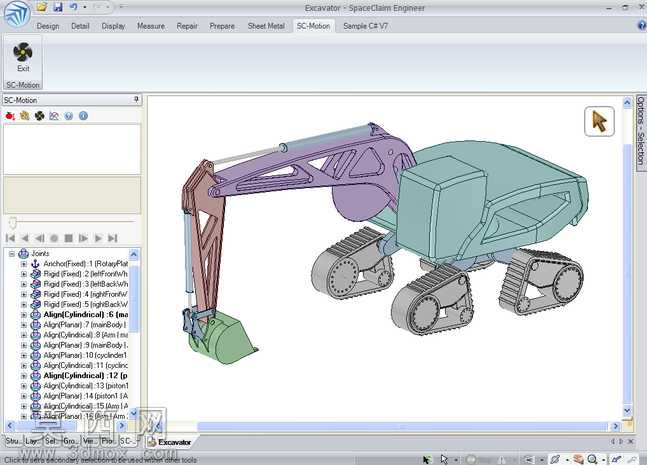The image size is (647, 465).
Task: Click the black fan icon in SC-Motion toolbar
Action: (x=39, y=116)
